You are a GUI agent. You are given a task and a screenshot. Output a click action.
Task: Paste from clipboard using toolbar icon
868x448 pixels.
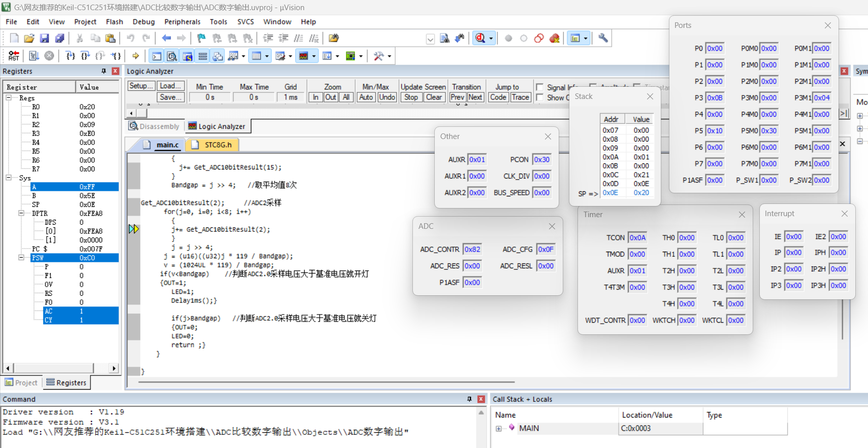pos(110,38)
